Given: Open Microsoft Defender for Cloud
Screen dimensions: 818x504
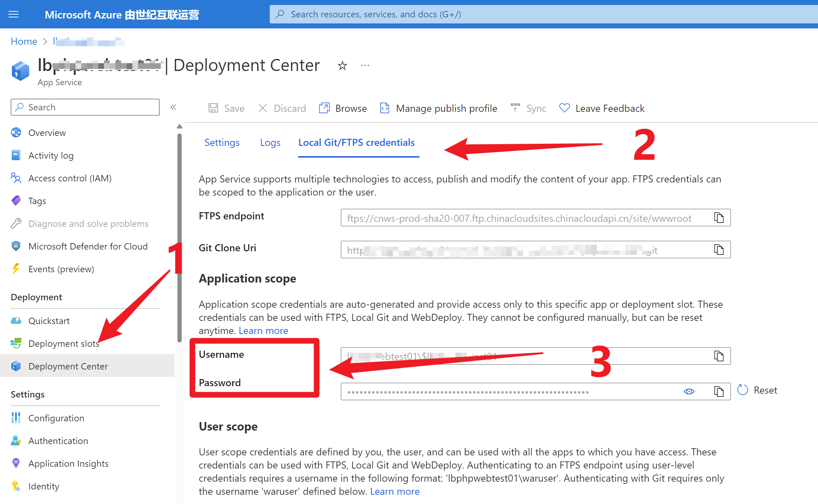Looking at the screenshot, I should point(88,246).
